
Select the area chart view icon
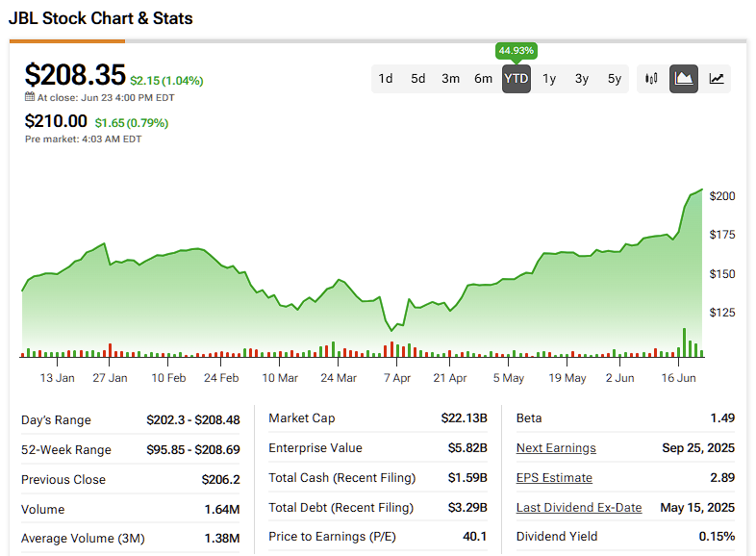click(x=684, y=79)
